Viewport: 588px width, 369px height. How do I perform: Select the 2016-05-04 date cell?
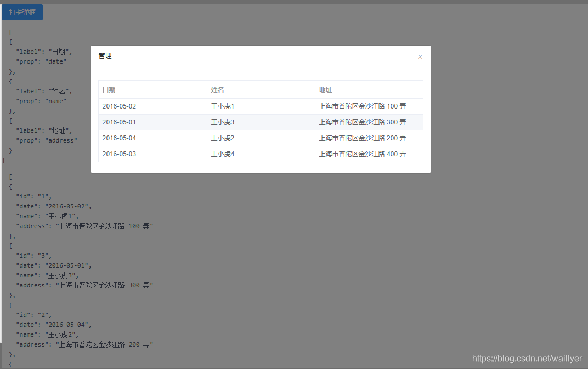coord(152,138)
